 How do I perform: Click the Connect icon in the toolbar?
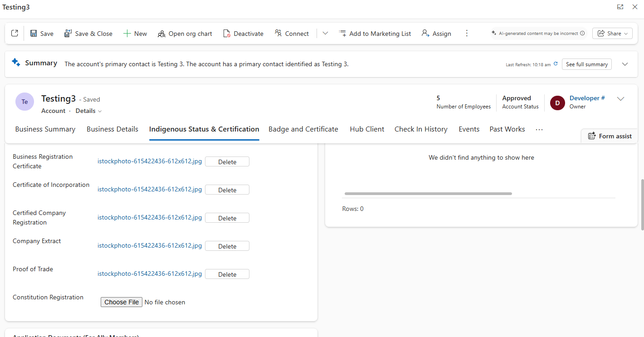coord(278,33)
